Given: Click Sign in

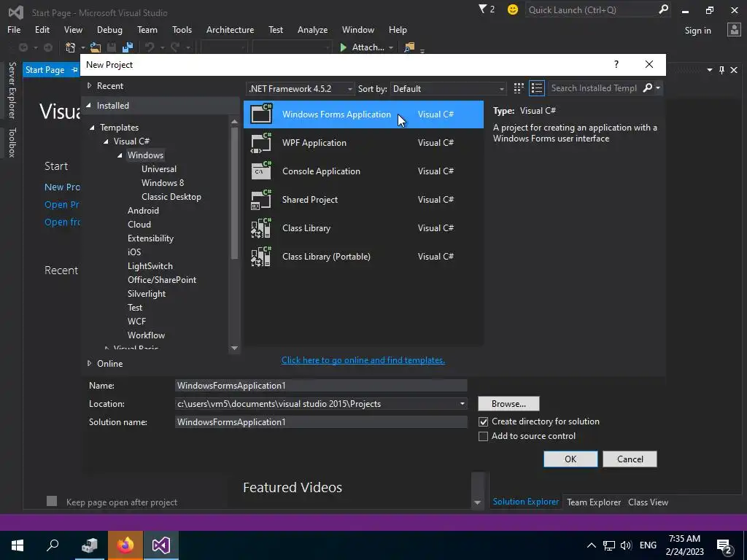Looking at the screenshot, I should [x=697, y=30].
